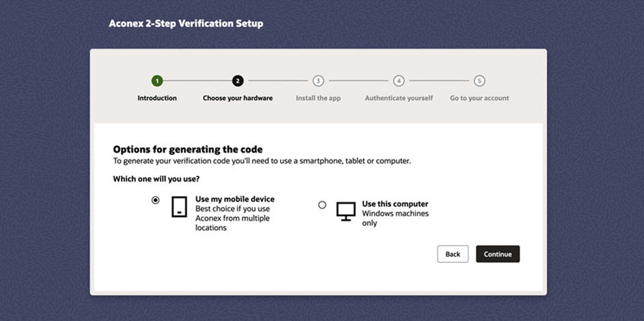
Task: Click step 2 black circle
Action: (x=237, y=81)
